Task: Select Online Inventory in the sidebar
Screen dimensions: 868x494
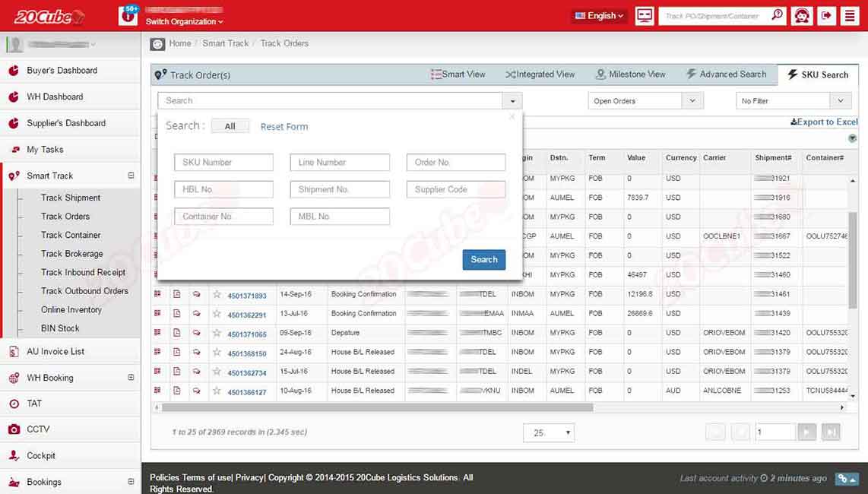Action: coord(71,309)
